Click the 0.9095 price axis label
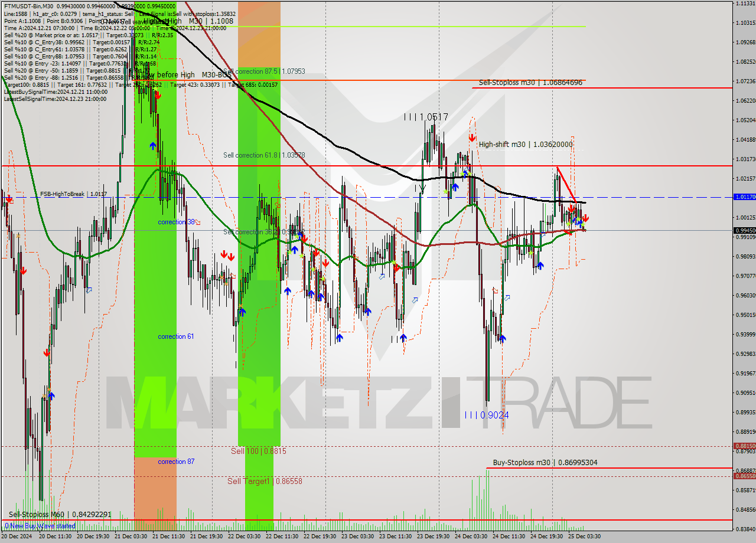 (x=746, y=393)
